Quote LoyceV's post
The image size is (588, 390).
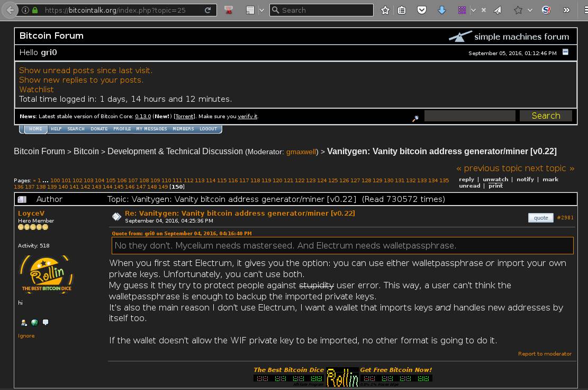(x=540, y=217)
